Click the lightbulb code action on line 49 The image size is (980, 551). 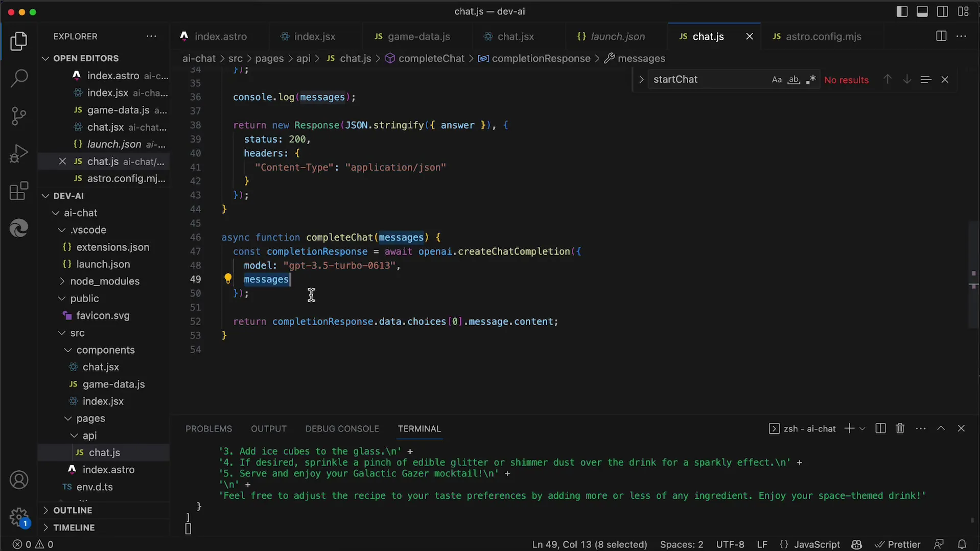point(228,279)
